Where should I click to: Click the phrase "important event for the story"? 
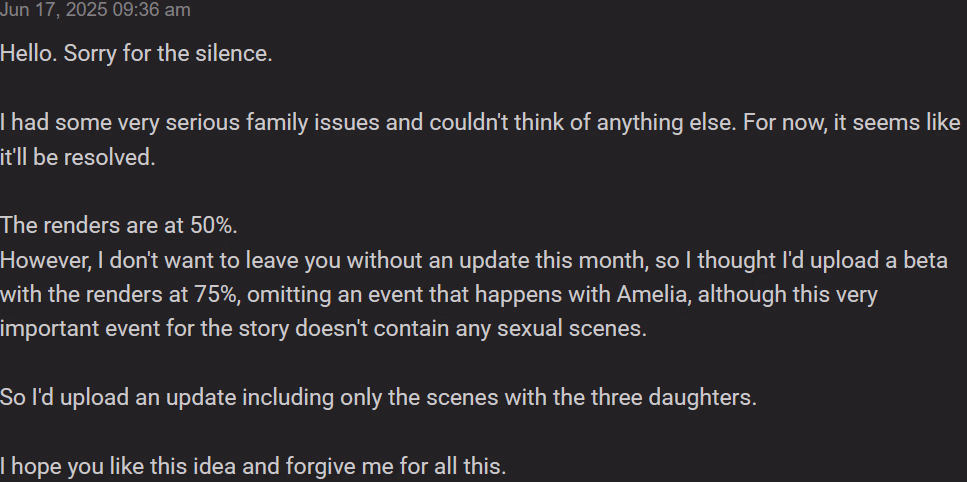[144, 329]
